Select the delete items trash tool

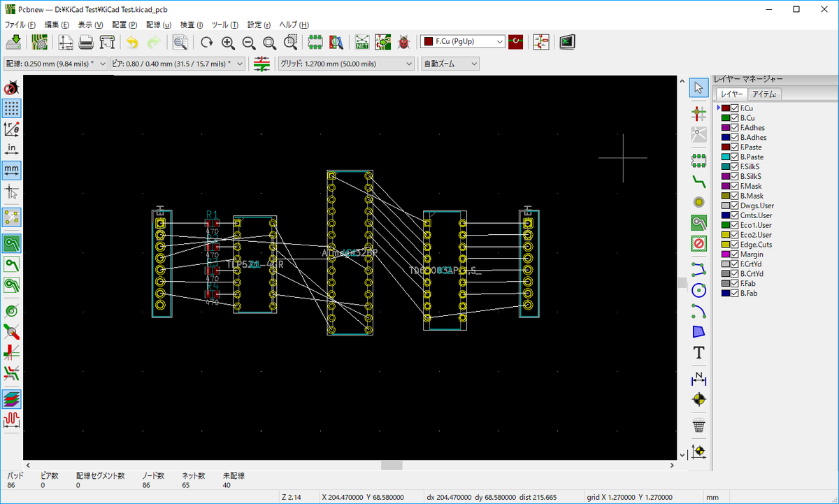[698, 425]
